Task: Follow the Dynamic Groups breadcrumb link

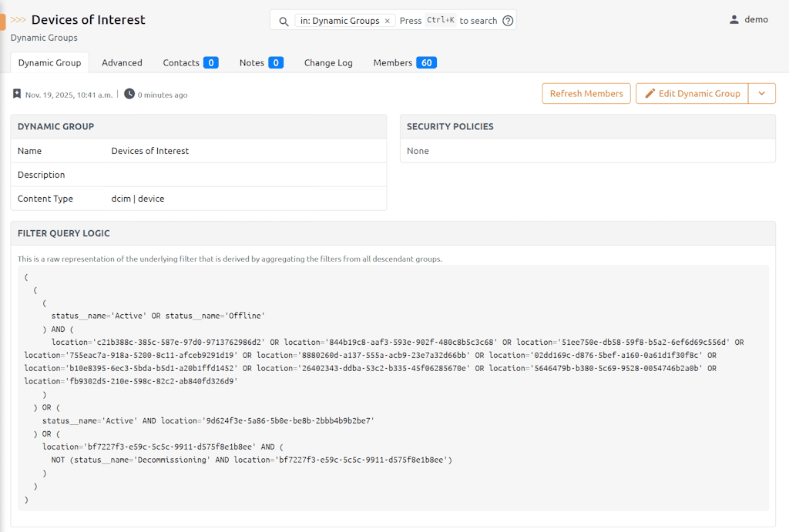Action: 44,38
